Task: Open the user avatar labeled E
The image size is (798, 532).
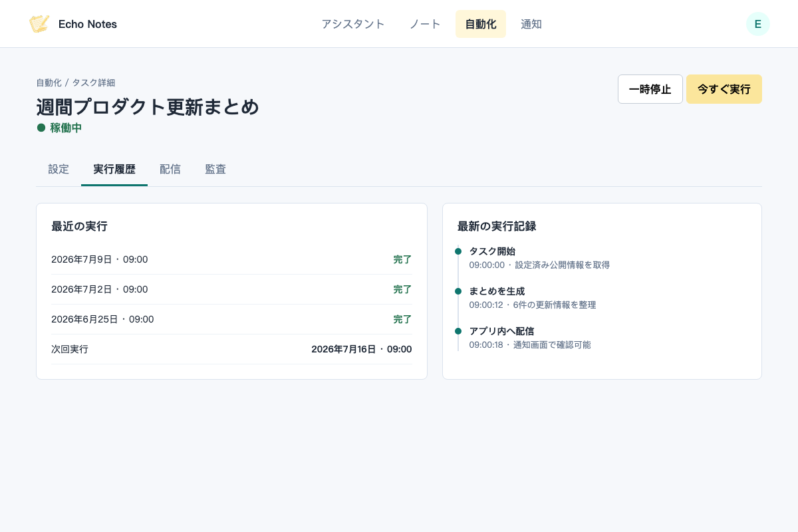Action: [758, 24]
